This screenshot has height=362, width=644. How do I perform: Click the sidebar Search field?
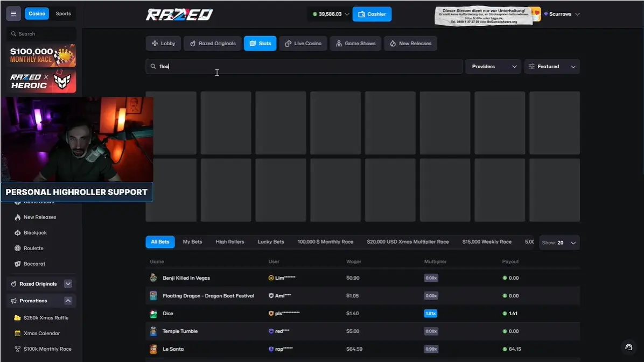(41, 34)
